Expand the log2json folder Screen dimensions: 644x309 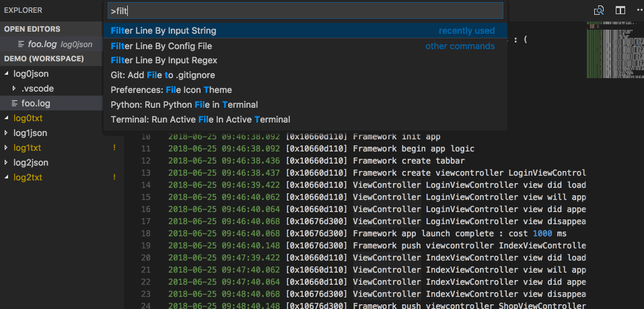pos(6,163)
